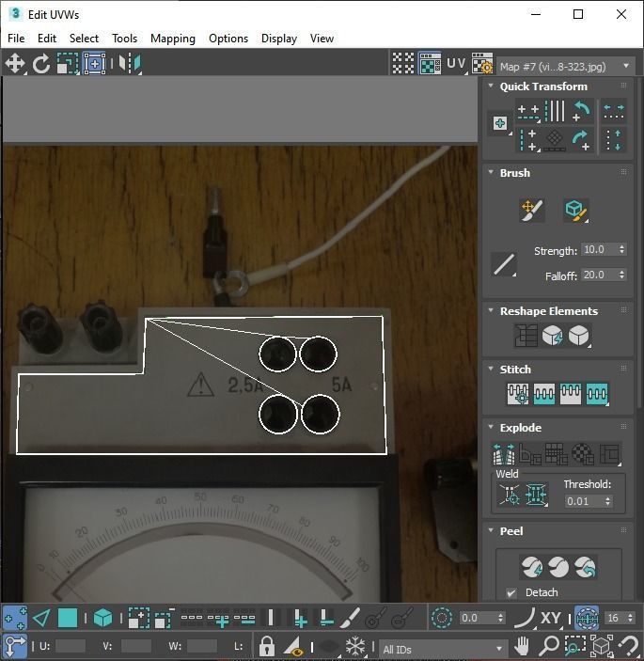This screenshot has height=661, width=644.
Task: Toggle the Detach checkbox
Action: [x=511, y=592]
